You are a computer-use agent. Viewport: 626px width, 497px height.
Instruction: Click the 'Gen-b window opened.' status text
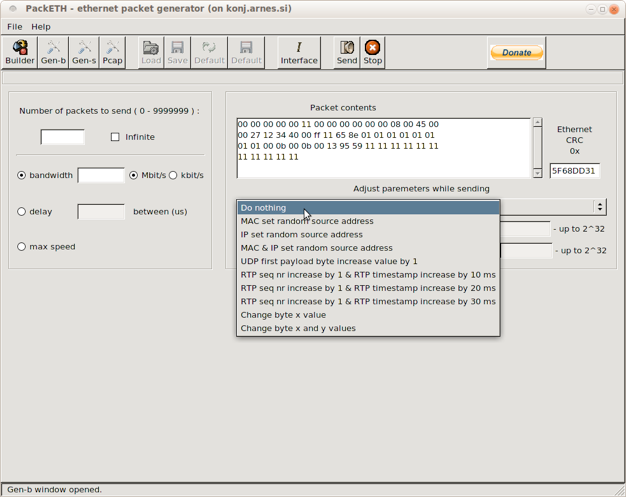point(55,489)
